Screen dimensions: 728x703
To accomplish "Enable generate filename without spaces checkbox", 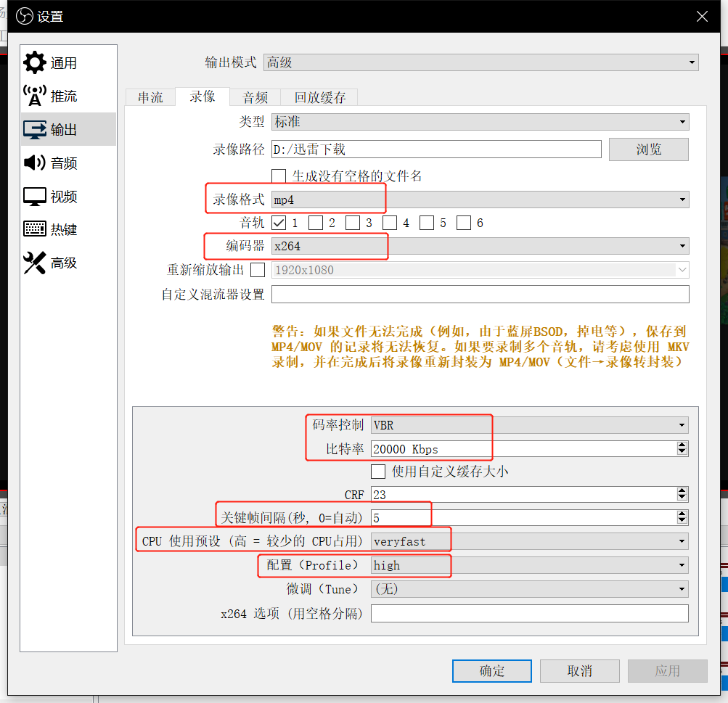I will click(278, 176).
